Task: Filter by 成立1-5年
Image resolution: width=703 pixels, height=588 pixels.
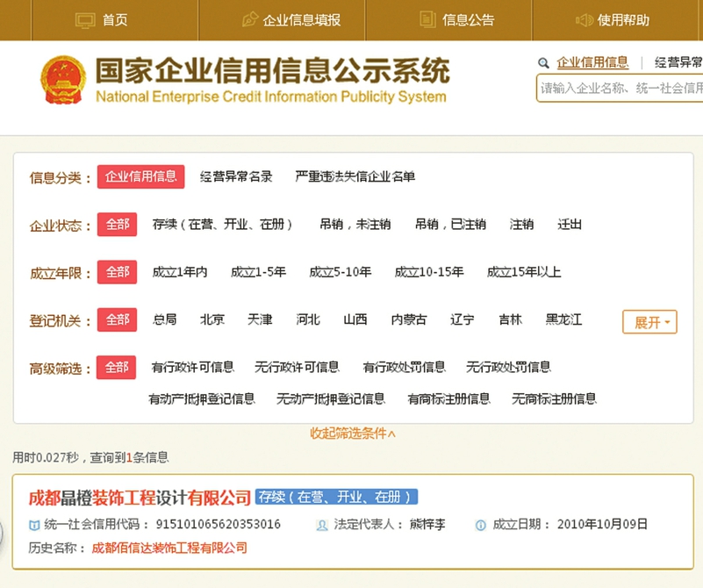Action: (x=258, y=272)
